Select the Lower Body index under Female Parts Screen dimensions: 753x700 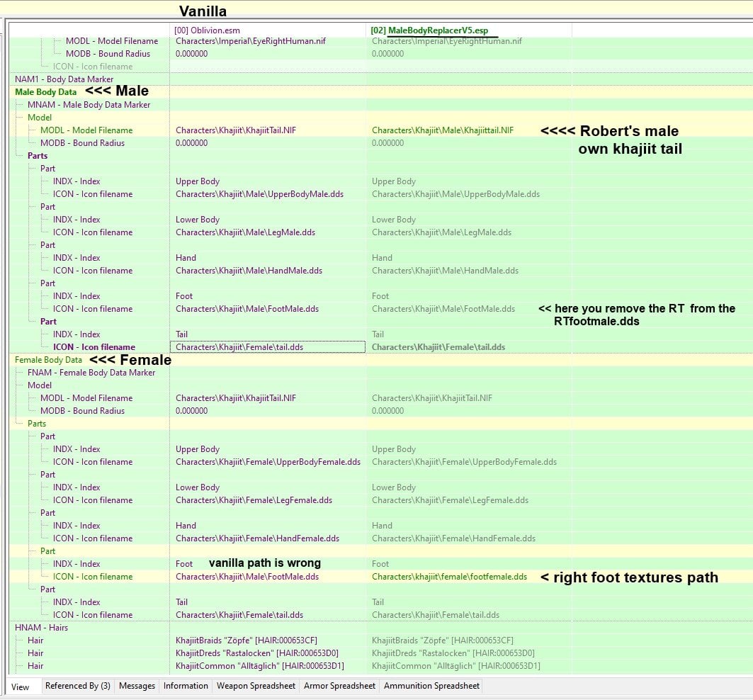[x=198, y=487]
